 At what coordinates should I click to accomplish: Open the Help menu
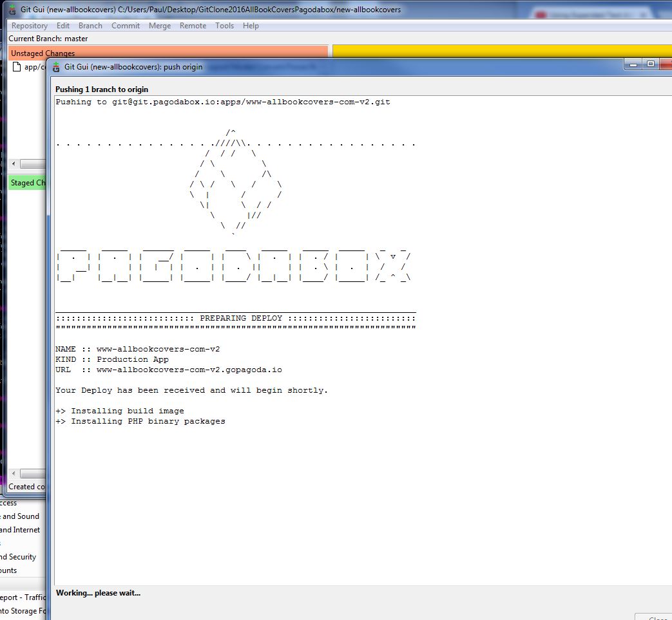pos(251,26)
